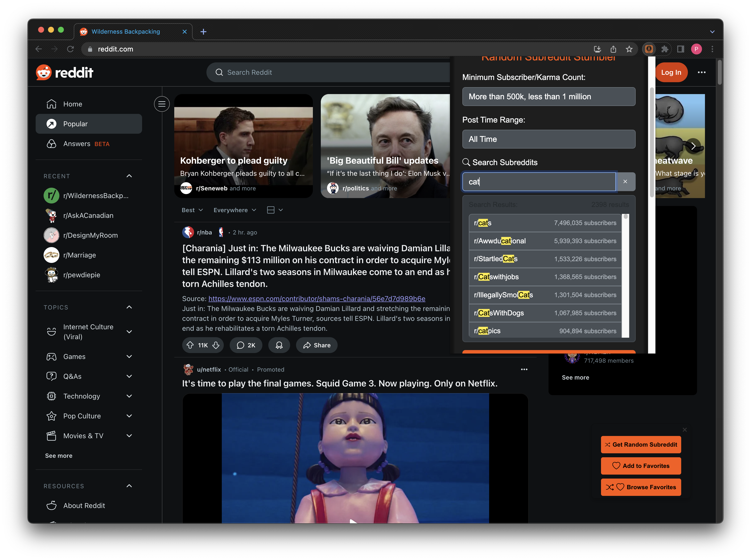The width and height of the screenshot is (751, 560).
Task: Expand Internet Culture (Viral) topic
Action: coord(89,331)
